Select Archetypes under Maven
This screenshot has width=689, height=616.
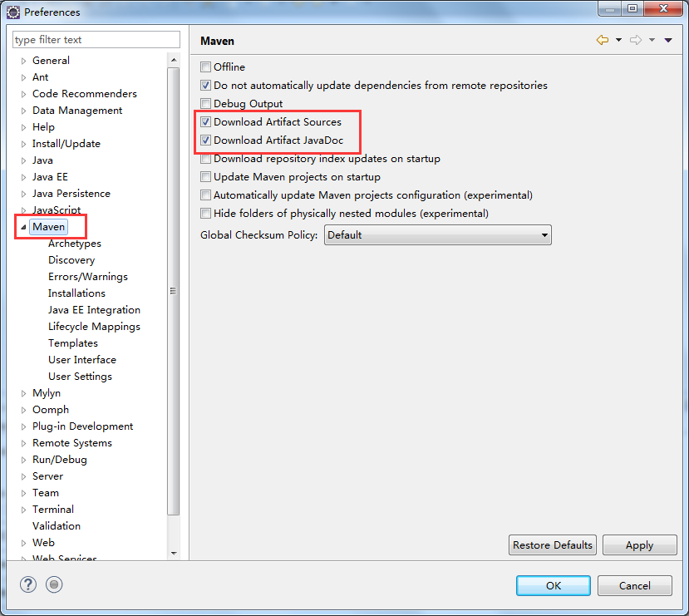[x=75, y=244]
